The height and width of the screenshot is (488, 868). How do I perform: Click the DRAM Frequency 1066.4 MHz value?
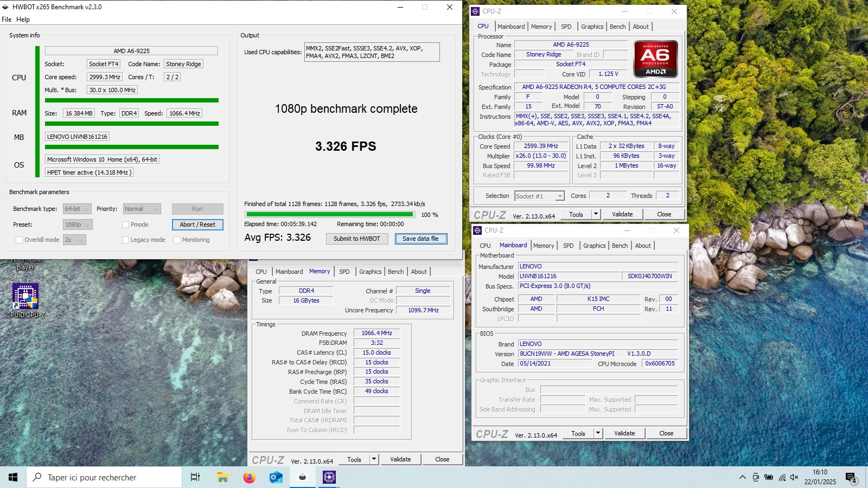click(376, 333)
